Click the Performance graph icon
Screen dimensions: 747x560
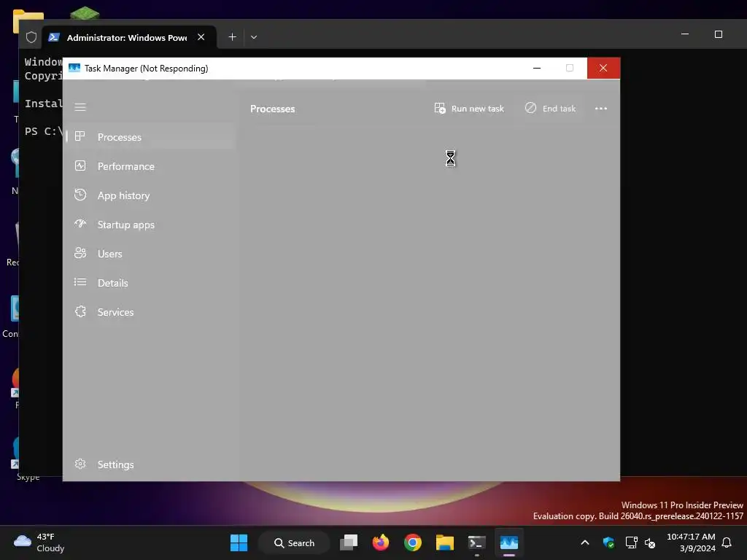(80, 166)
